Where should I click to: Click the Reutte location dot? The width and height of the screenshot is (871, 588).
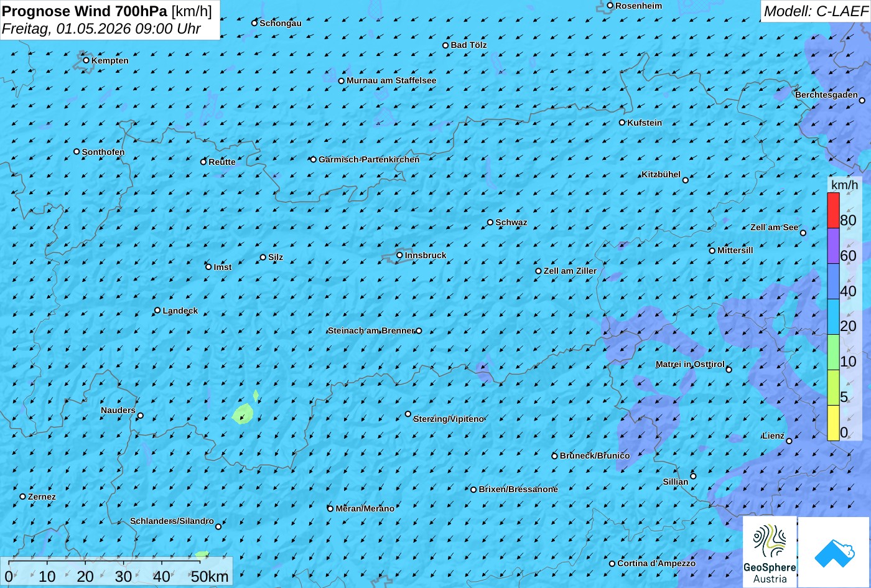coord(203,162)
